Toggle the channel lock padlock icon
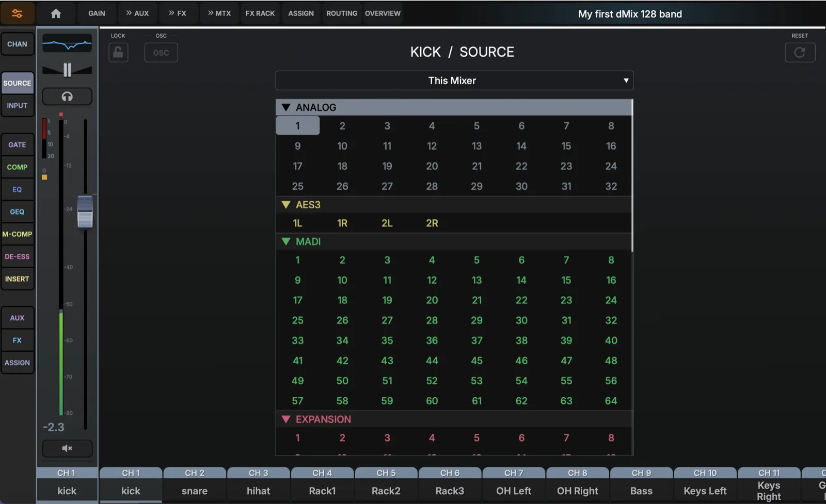Screen dimensions: 826x504 tap(118, 52)
